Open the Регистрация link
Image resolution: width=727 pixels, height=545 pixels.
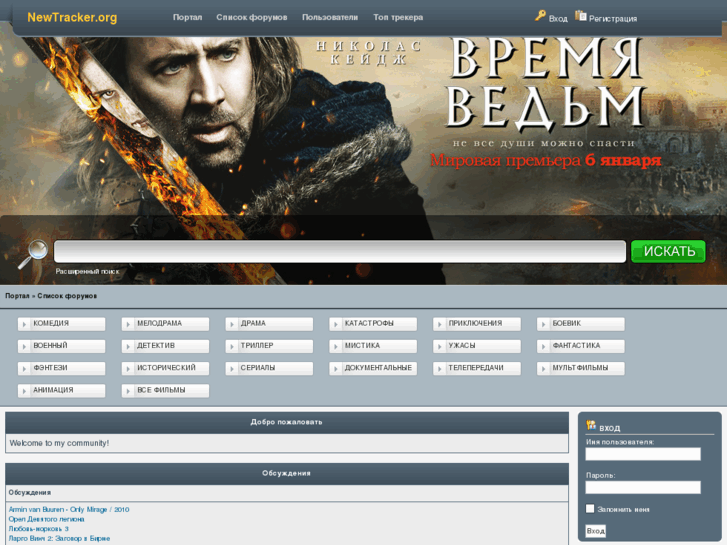612,19
